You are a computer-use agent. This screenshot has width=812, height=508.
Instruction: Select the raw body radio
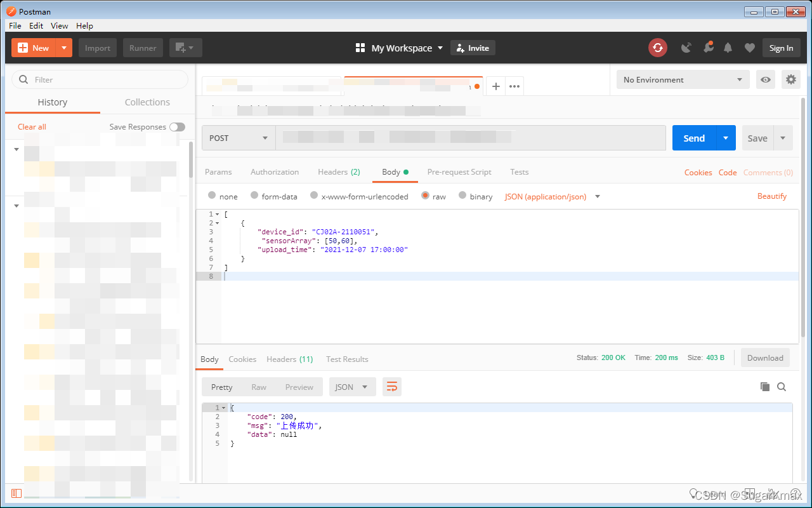(x=425, y=196)
